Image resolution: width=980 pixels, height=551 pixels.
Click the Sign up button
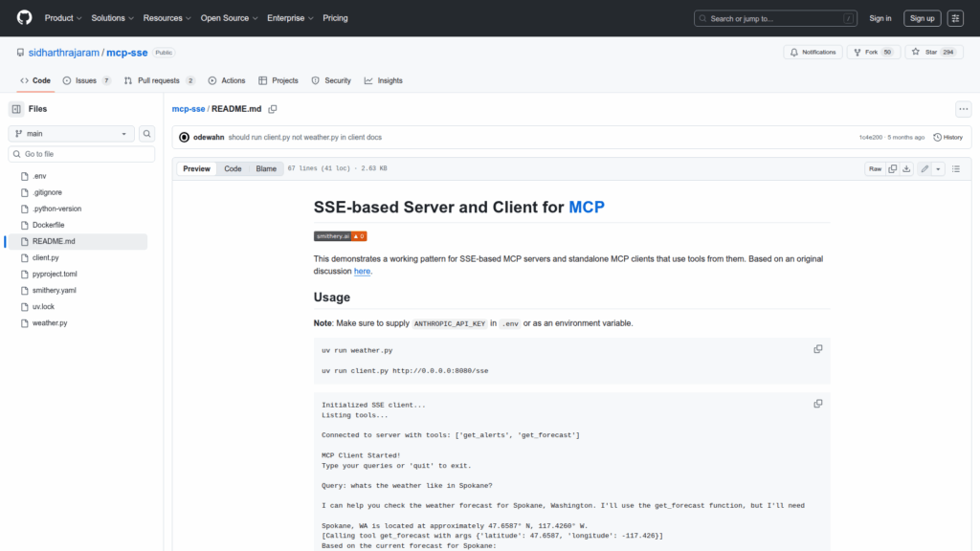922,18
